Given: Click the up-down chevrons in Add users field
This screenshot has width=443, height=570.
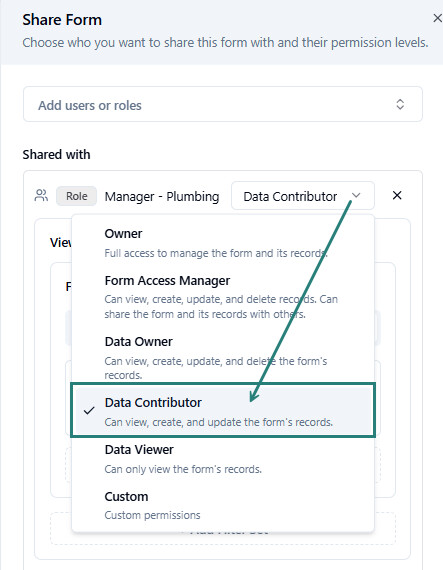Looking at the screenshot, I should pyautogui.click(x=400, y=104).
